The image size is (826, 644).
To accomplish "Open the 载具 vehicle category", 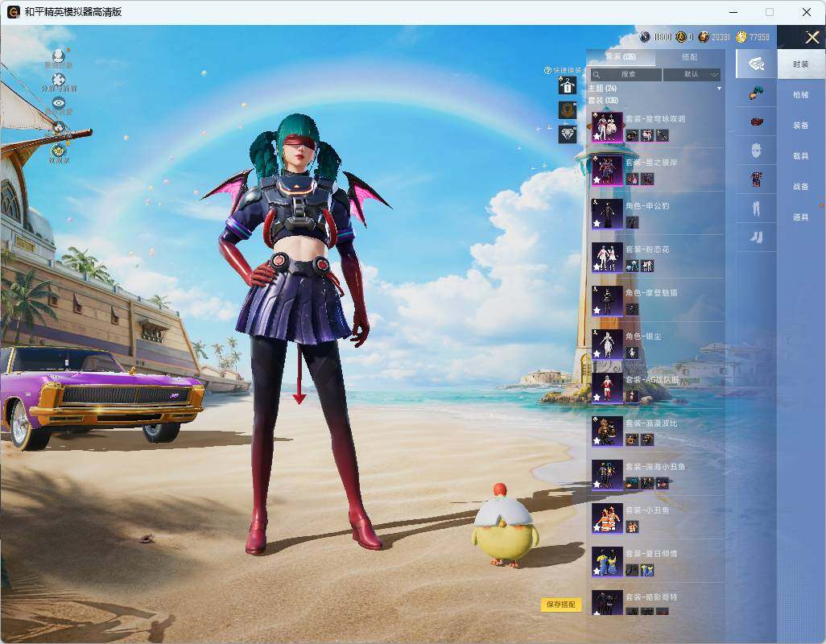I will pyautogui.click(x=801, y=156).
